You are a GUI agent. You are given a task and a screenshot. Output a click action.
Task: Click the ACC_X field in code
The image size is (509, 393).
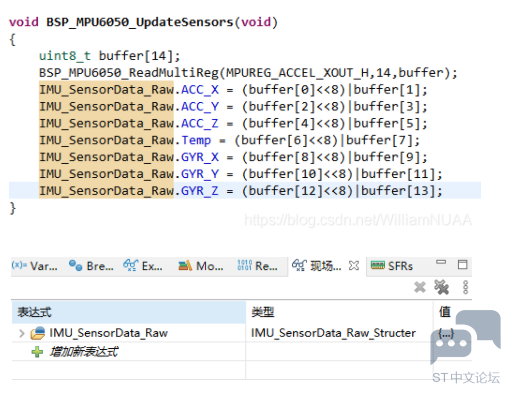point(200,90)
